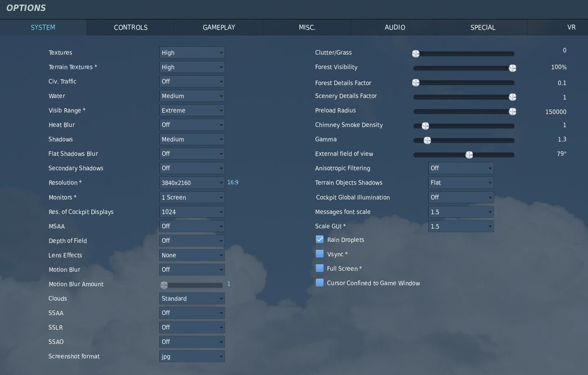Expand the Civ. Traffic dropdown
588x375 pixels.
coord(192,81)
